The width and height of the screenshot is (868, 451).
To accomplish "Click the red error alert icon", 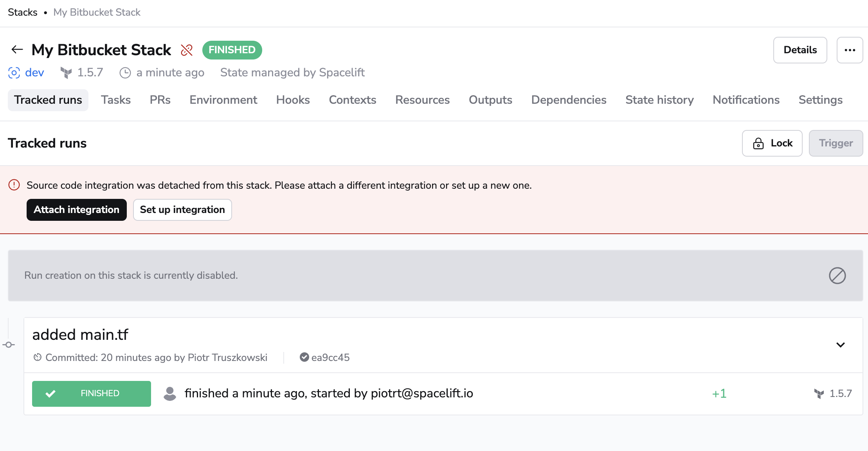I will [14, 185].
